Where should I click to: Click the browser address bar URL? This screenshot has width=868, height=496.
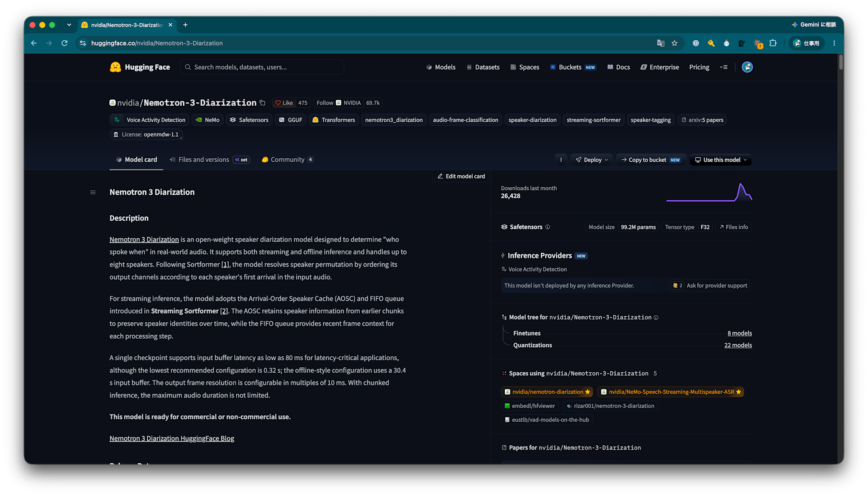(x=157, y=43)
